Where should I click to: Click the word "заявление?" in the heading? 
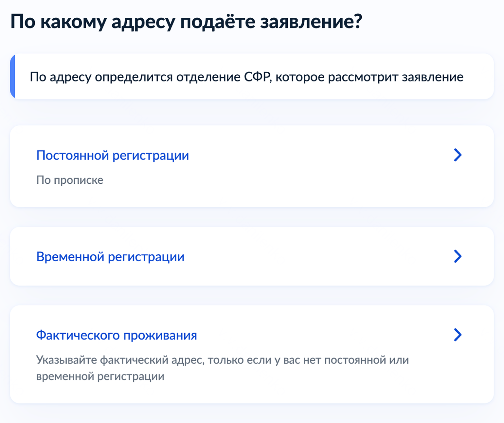click(x=311, y=22)
